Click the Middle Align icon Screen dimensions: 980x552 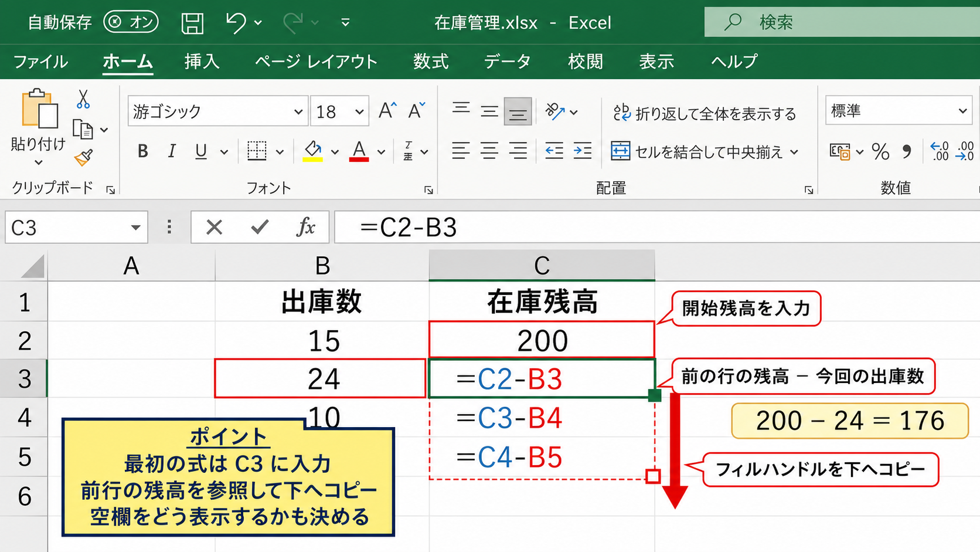click(x=489, y=111)
